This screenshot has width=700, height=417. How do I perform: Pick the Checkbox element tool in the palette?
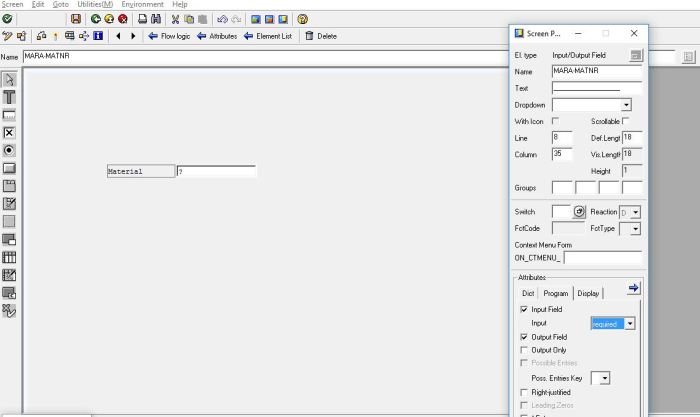(x=9, y=132)
